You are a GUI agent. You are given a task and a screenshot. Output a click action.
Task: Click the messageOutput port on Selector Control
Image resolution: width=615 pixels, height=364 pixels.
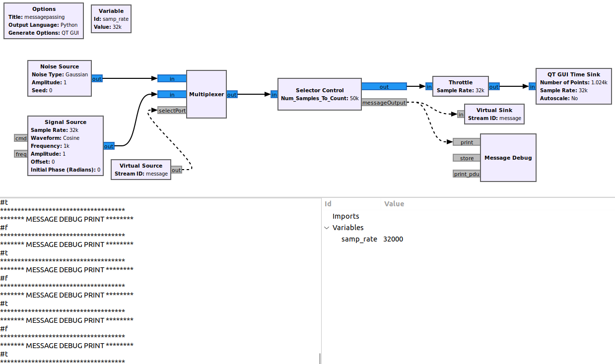[384, 103]
